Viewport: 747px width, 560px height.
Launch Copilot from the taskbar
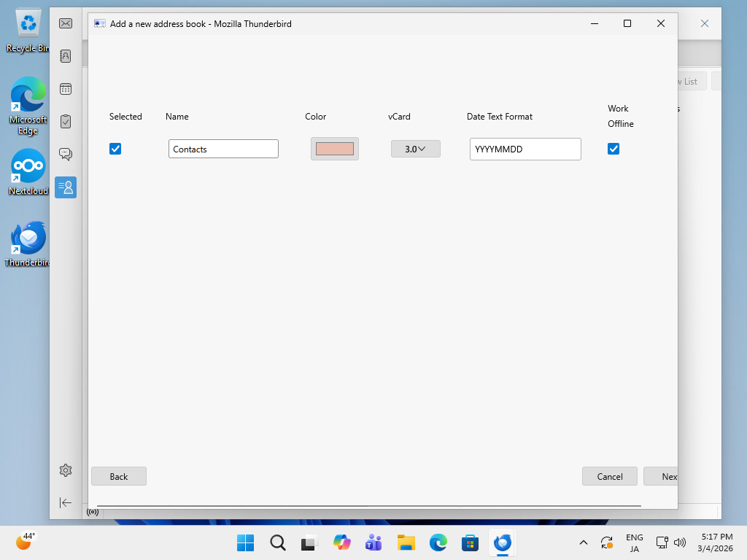point(342,542)
